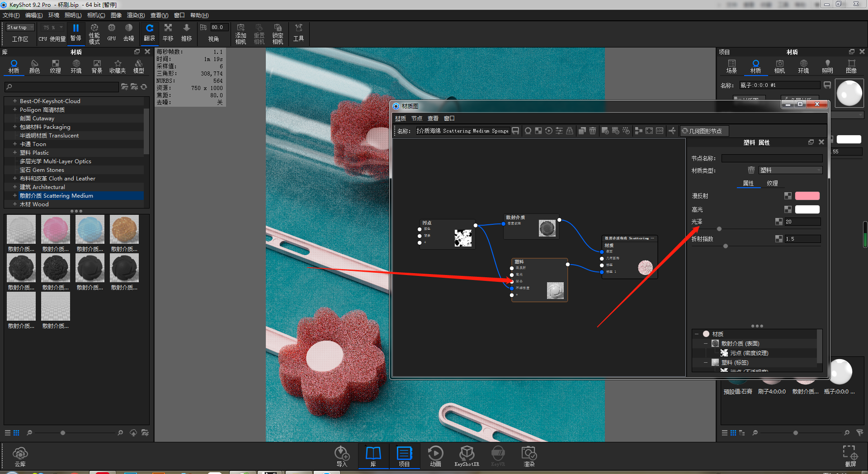Click the 平移 pan camera button
Viewport: 868px width, 474px height.
point(167,33)
